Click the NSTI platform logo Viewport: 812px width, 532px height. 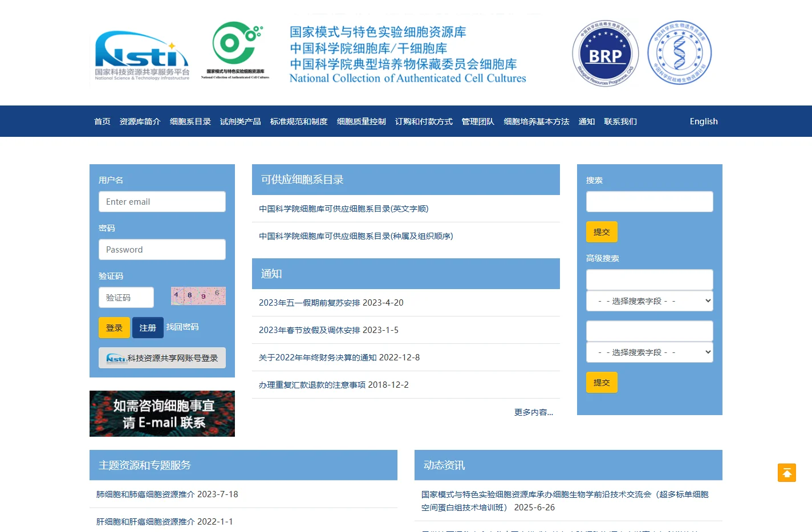pos(141,55)
